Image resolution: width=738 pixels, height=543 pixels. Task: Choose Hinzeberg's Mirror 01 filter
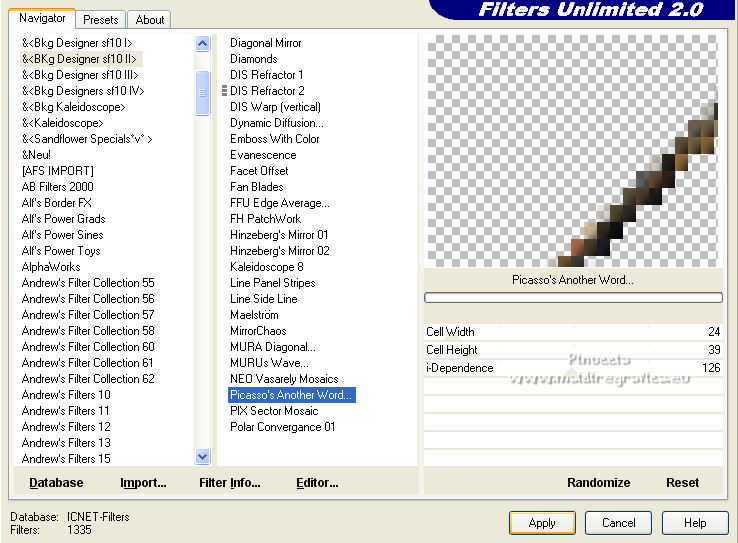279,235
